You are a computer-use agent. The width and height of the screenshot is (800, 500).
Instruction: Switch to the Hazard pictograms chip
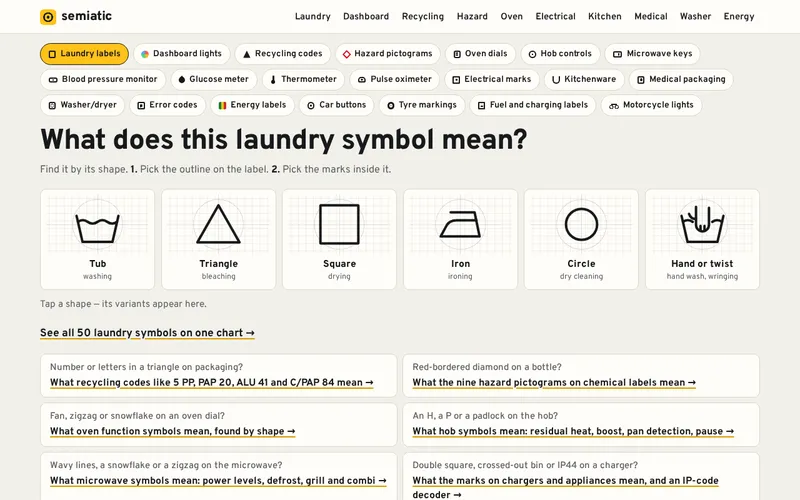coord(388,54)
